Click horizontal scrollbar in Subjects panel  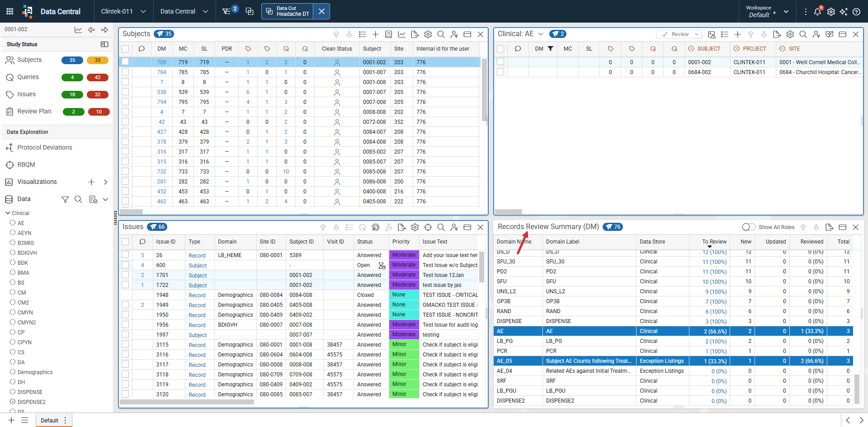131,211
